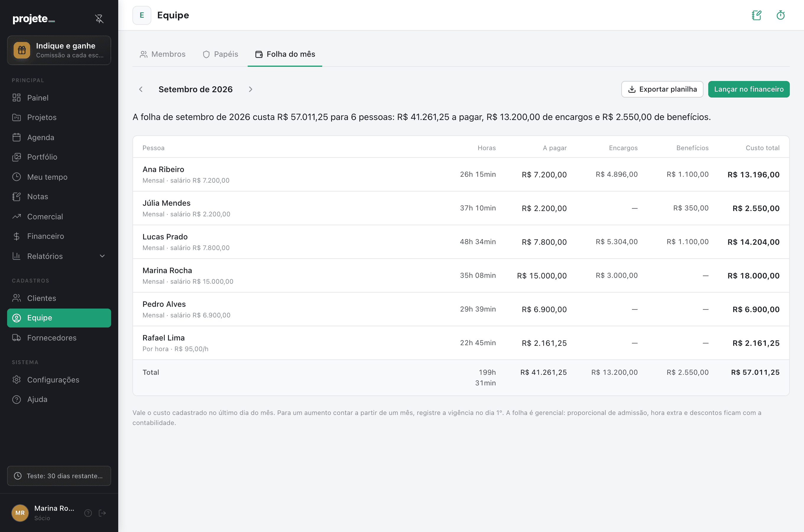Open the Portfólio section

pos(59,157)
